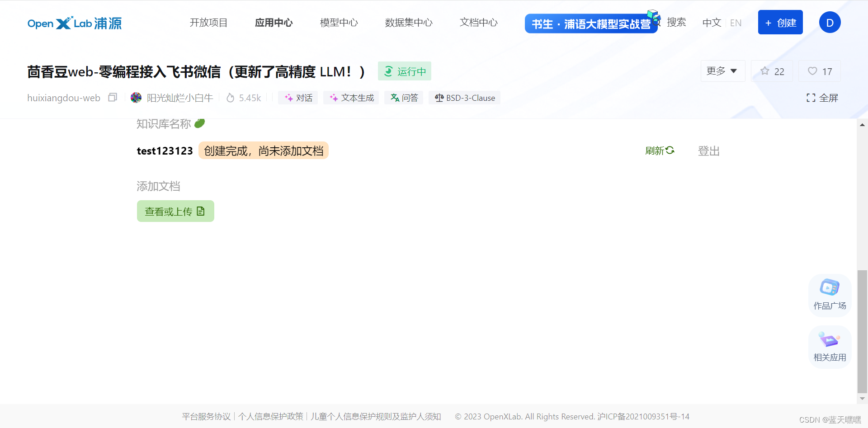Image resolution: width=868 pixels, height=428 pixels.
Task: Log out with 登出
Action: click(709, 151)
